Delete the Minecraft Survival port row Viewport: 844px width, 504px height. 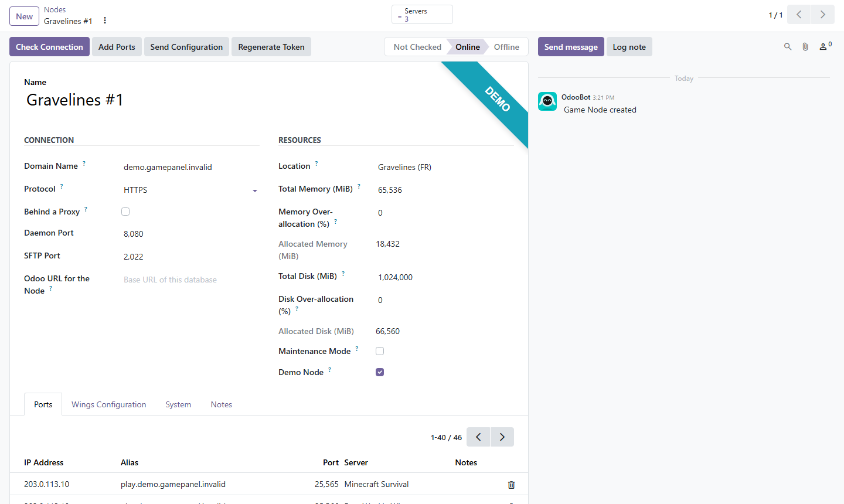pos(511,485)
